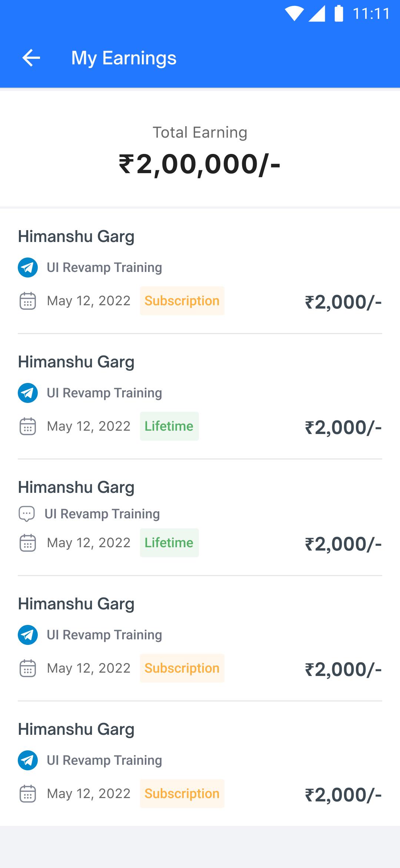The width and height of the screenshot is (400, 868).
Task: Tap the Telegram icon in second earning entry
Action: 28,393
